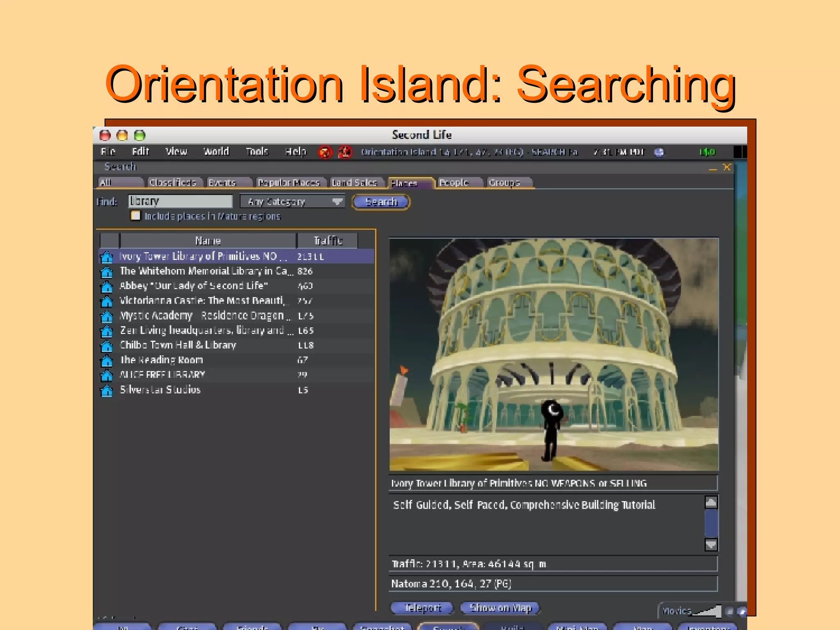Click the description scrollbar thumb

click(711, 523)
